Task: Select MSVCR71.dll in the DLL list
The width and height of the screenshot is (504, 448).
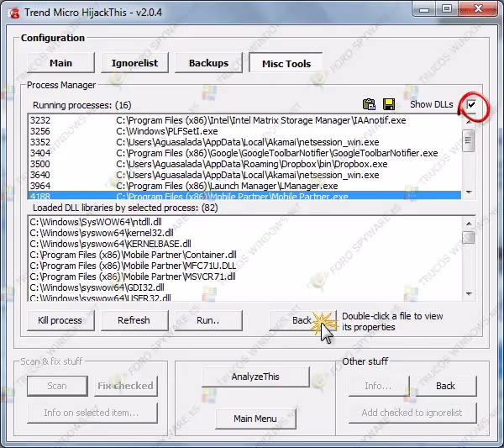Action: (x=244, y=277)
